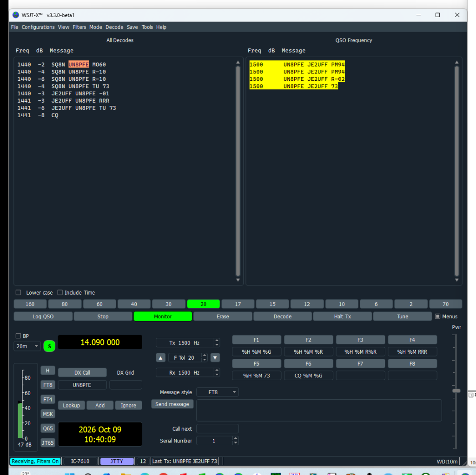476x475 pixels.
Task: Open the View menu
Action: 63,27
